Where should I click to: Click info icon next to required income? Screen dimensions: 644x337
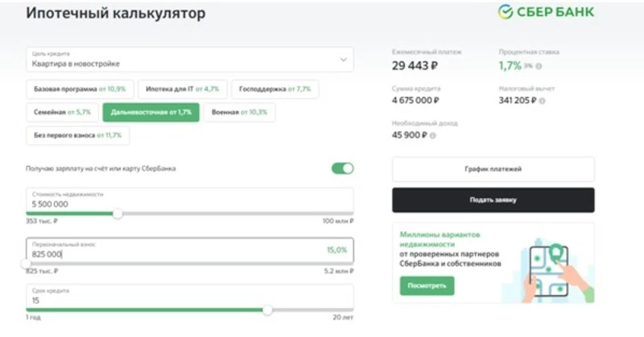coord(431,135)
